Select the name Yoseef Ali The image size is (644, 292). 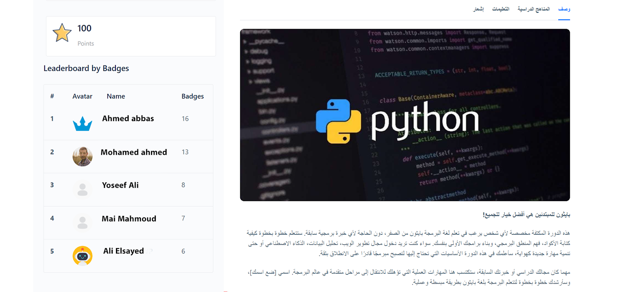click(x=120, y=185)
